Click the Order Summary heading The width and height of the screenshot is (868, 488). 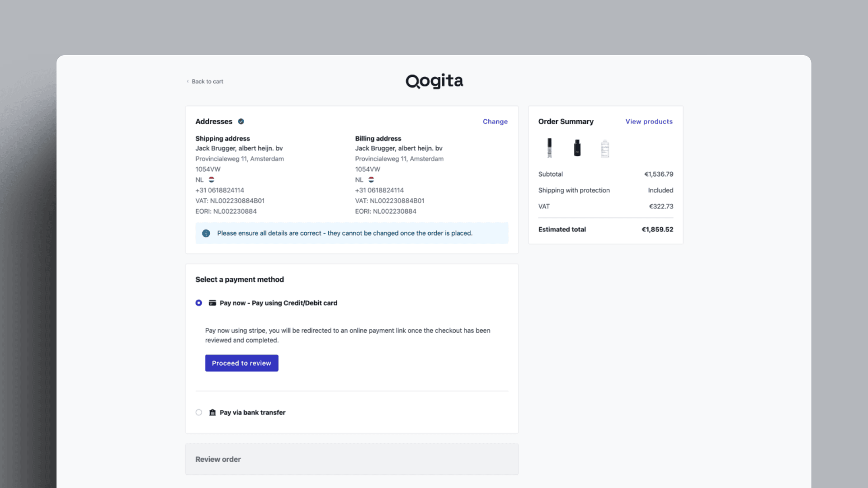(x=566, y=122)
